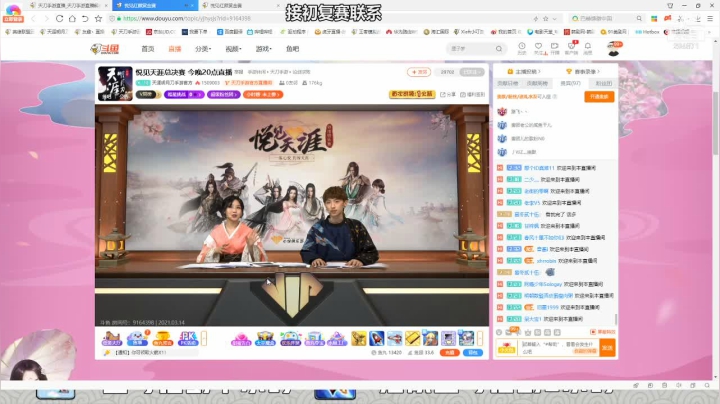Click the orange 发送 send button
The width and height of the screenshot is (720, 404).
[607, 348]
